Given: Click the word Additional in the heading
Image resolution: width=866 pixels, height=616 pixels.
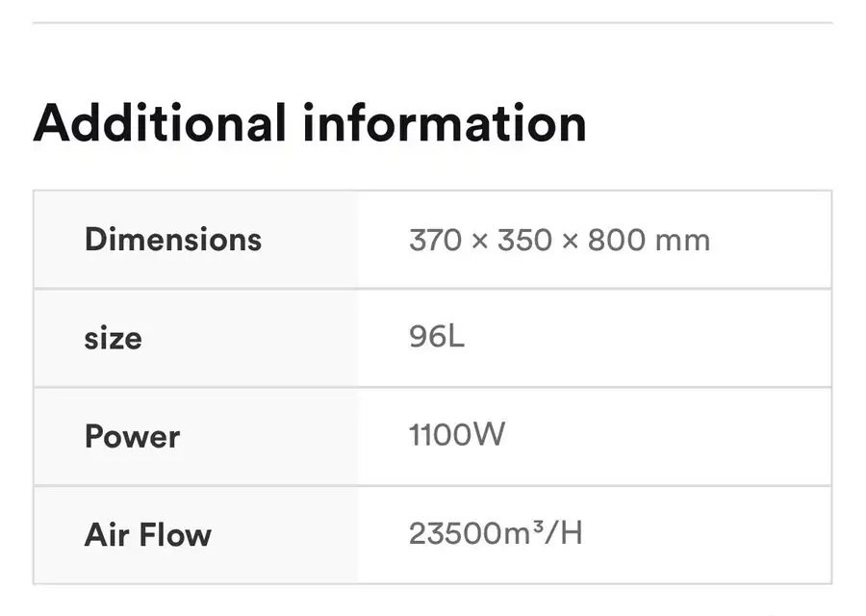Looking at the screenshot, I should [x=159, y=123].
